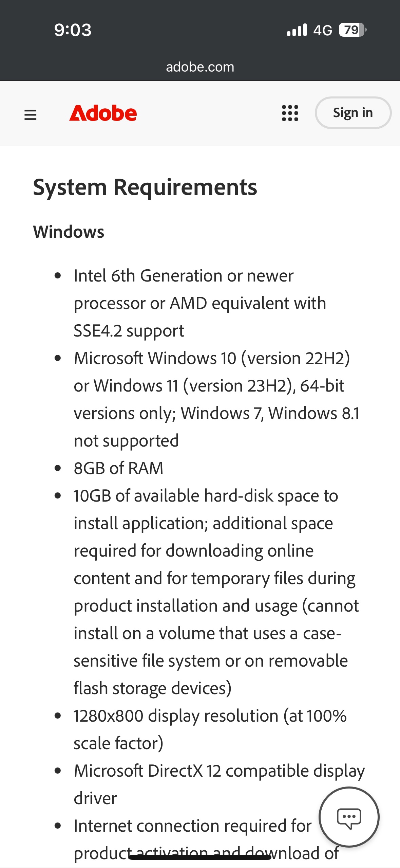Viewport: 400px width, 868px height.
Task: Open the Adobe apps grid icon
Action: [290, 113]
